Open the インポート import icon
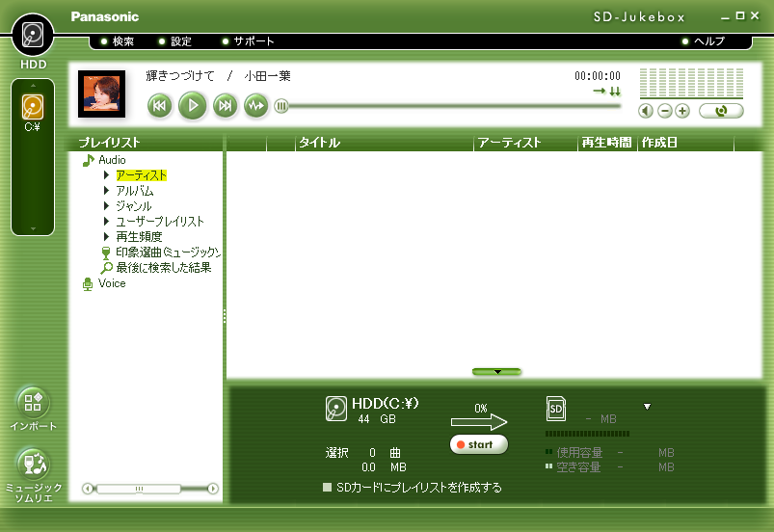Image resolution: width=774 pixels, height=532 pixels. (x=33, y=402)
